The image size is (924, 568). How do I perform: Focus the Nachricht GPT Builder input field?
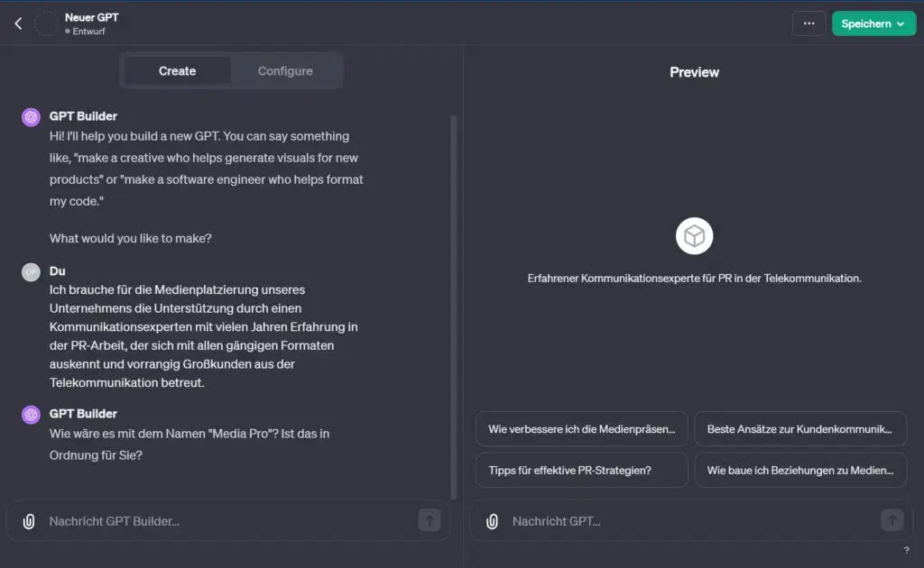tap(228, 521)
